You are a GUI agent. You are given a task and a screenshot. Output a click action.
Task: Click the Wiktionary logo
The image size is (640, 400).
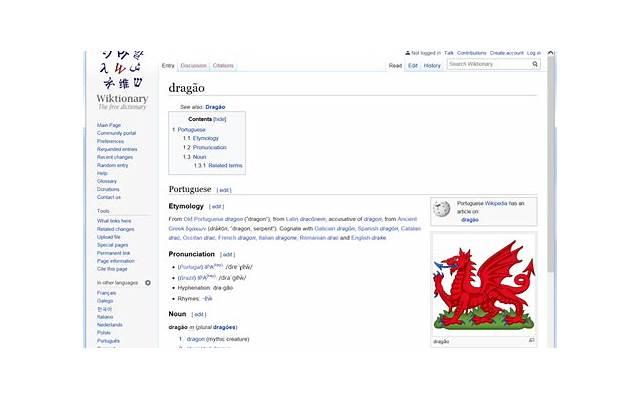[x=122, y=78]
